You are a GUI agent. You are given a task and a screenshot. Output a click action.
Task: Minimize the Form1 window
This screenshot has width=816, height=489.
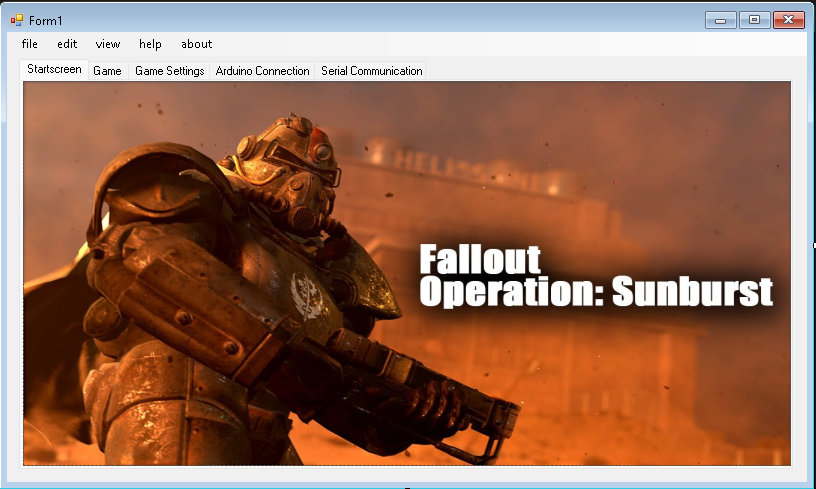[x=721, y=20]
